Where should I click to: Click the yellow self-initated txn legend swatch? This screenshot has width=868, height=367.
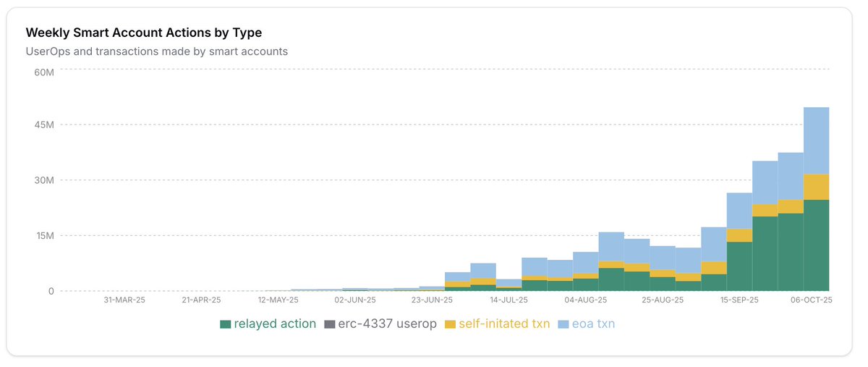click(450, 324)
